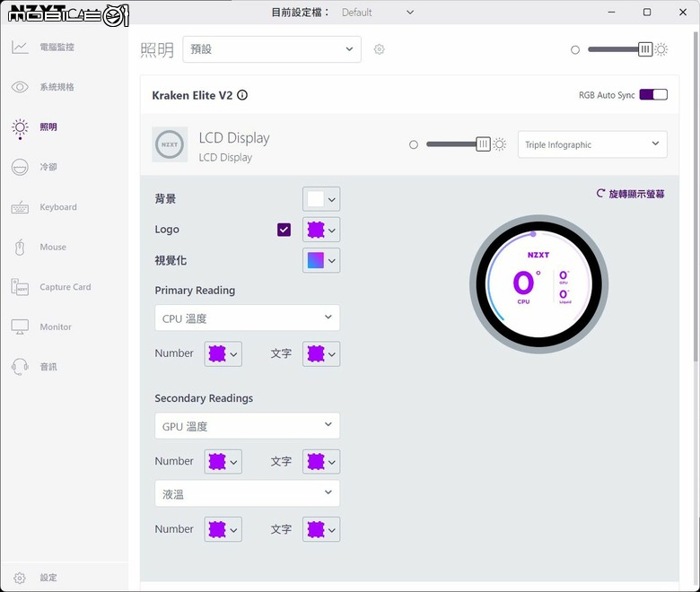This screenshot has height=592, width=700.
Task: Select Keyboard in the sidebar
Action: [x=58, y=207]
